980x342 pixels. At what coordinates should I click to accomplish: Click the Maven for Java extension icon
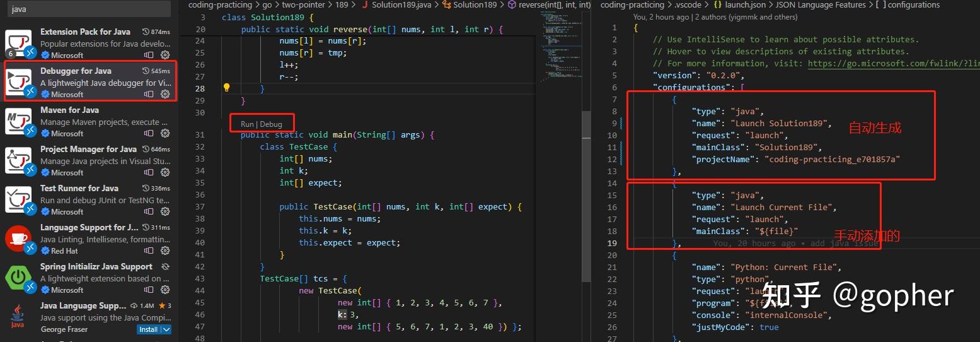pyautogui.click(x=18, y=122)
